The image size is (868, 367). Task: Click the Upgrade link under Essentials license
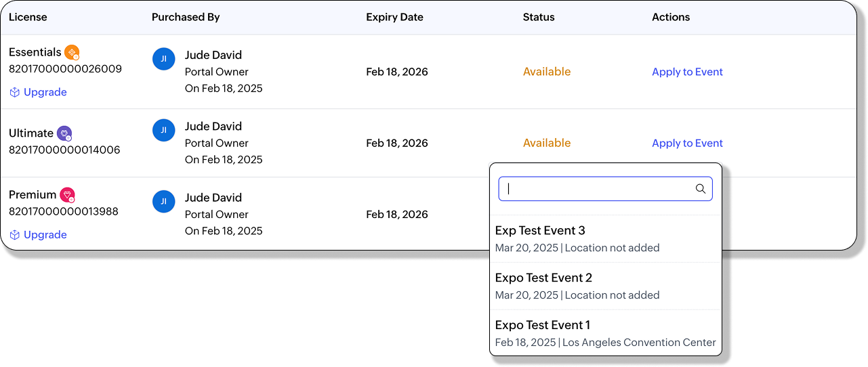pyautogui.click(x=45, y=92)
